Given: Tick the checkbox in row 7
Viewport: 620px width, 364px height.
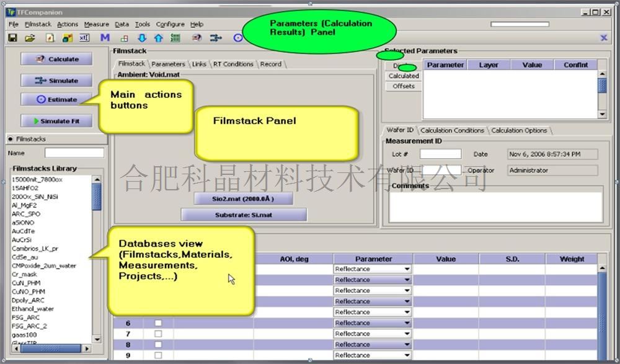Looking at the screenshot, I should (x=158, y=334).
